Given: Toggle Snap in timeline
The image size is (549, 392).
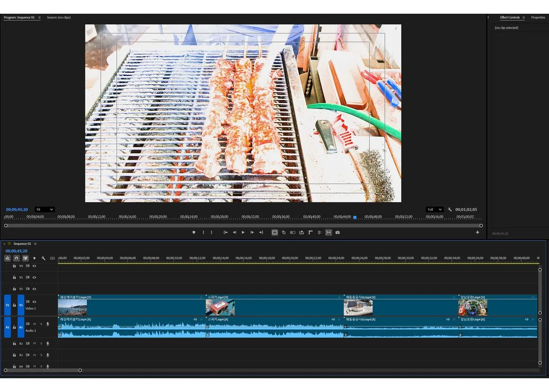Looking at the screenshot, I should click(x=16, y=258).
